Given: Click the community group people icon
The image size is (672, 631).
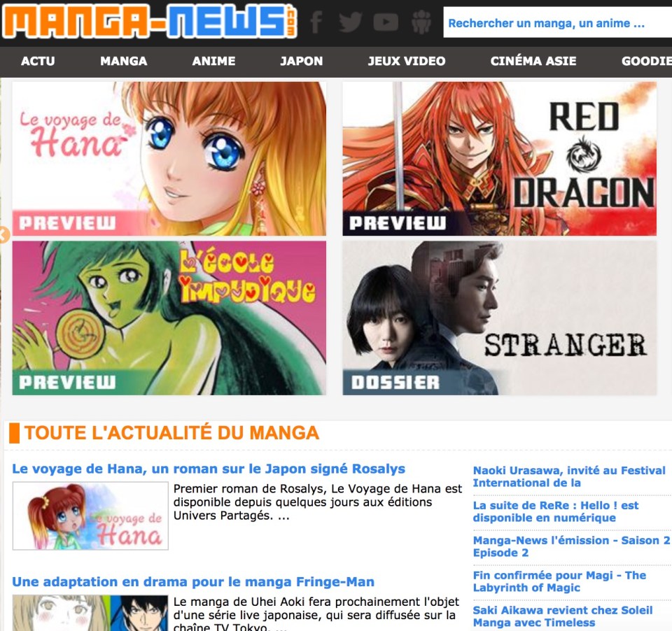Looking at the screenshot, I should pos(421,22).
